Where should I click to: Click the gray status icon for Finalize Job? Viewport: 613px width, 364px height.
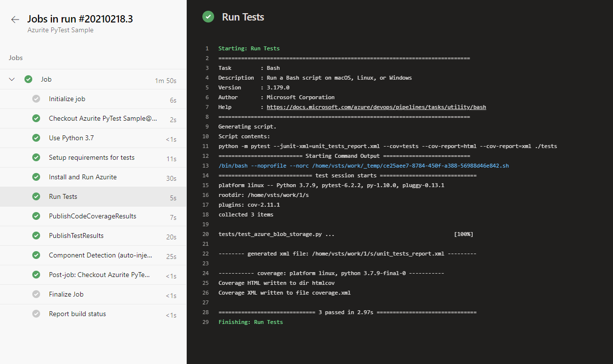[36, 294]
